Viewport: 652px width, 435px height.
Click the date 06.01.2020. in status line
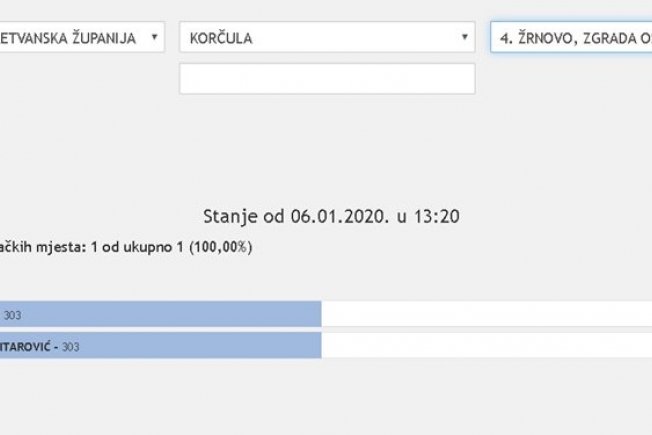pos(335,215)
